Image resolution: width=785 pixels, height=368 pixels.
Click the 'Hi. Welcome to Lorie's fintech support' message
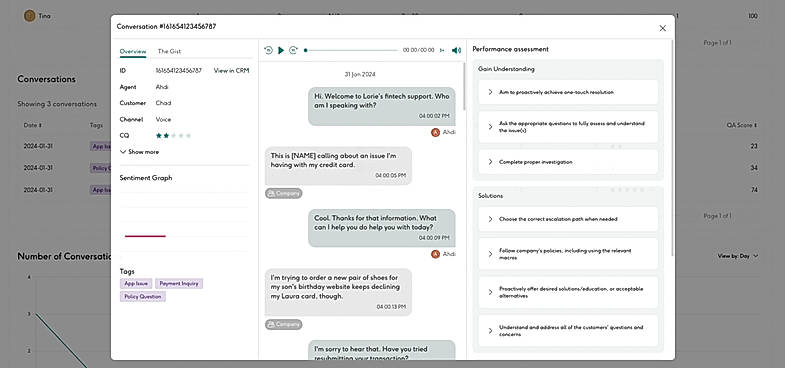(x=382, y=106)
